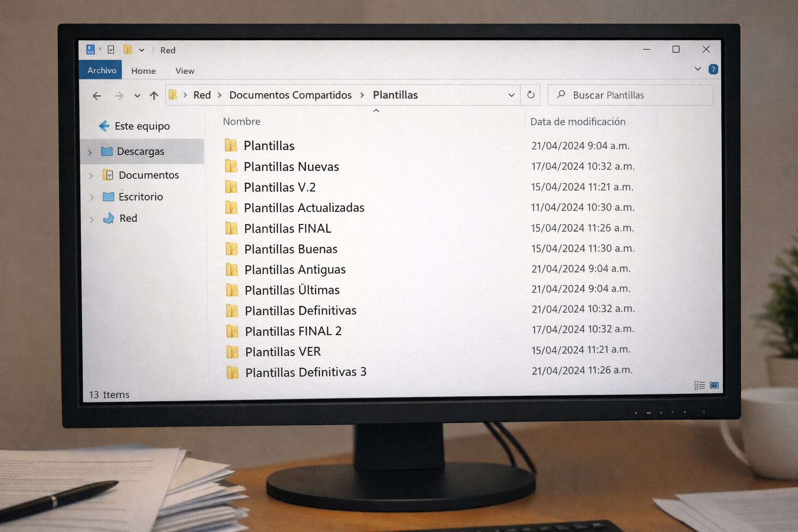Click the file name Plantillas V.2

[280, 187]
